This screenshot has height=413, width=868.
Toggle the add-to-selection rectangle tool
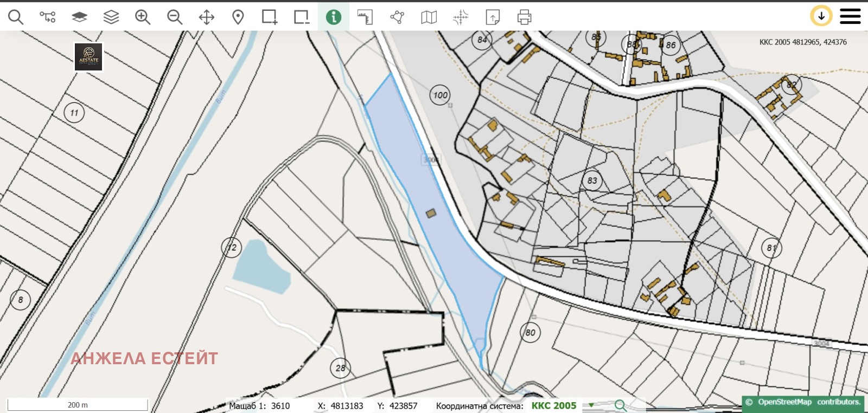(x=270, y=17)
